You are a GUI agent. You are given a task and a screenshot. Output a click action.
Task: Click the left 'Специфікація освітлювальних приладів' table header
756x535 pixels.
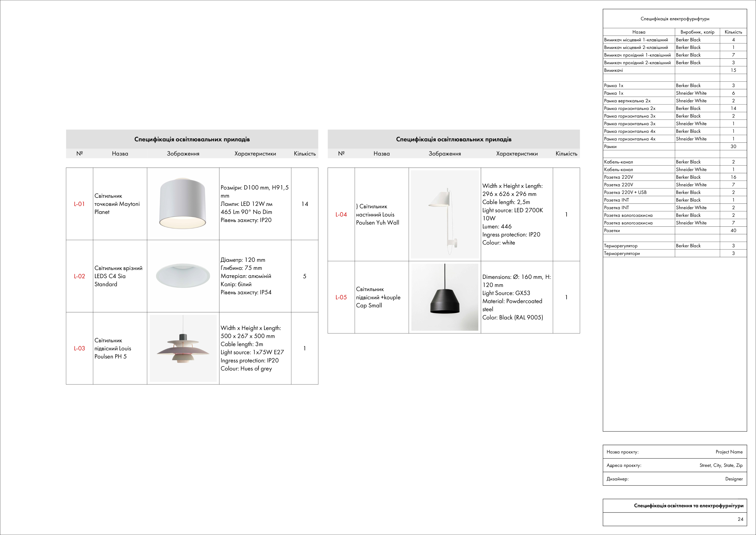point(192,139)
